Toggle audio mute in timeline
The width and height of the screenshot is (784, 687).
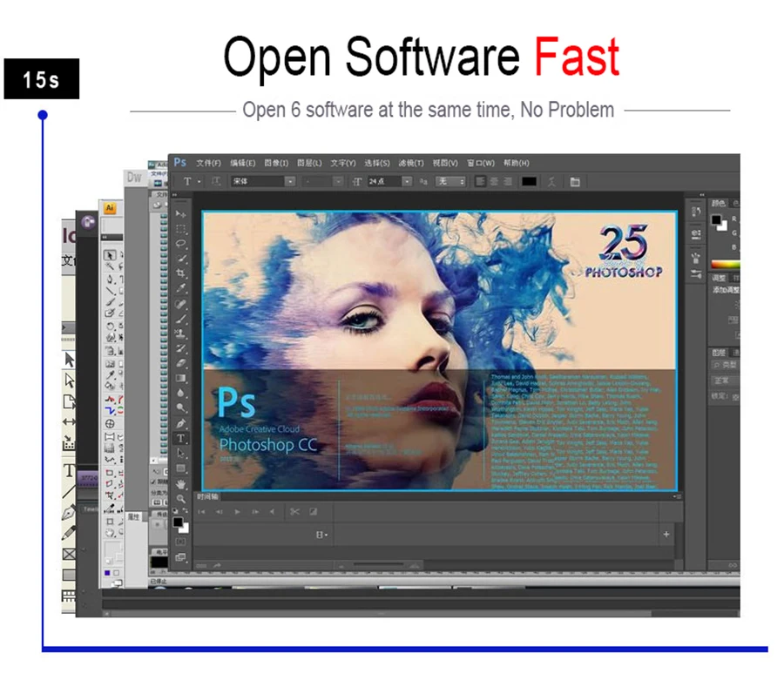[x=273, y=512]
